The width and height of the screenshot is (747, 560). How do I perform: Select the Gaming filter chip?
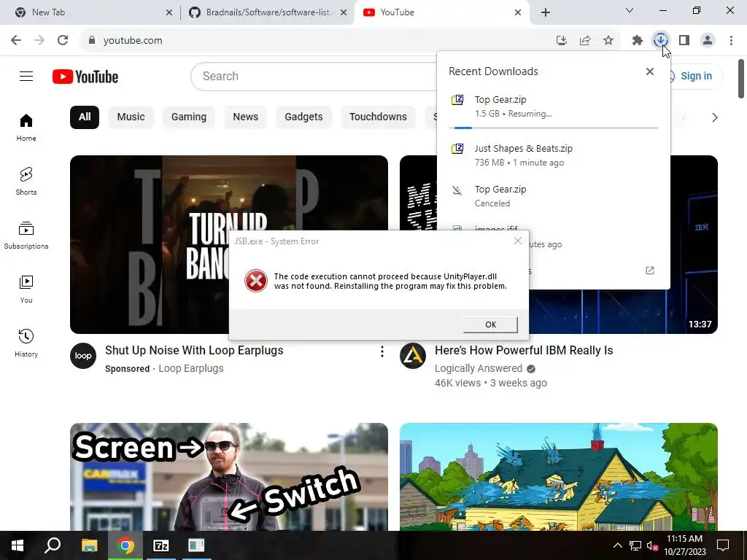pyautogui.click(x=189, y=117)
